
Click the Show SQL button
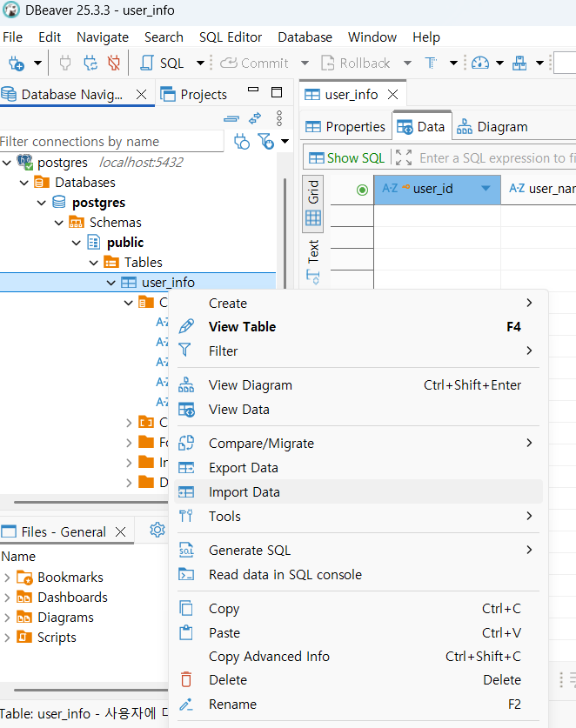(346, 157)
